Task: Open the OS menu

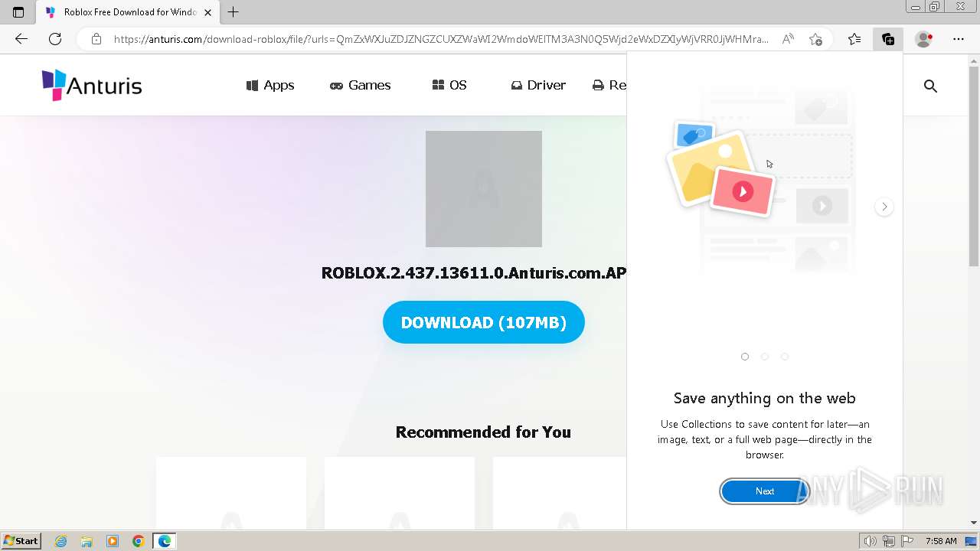Action: [x=449, y=85]
